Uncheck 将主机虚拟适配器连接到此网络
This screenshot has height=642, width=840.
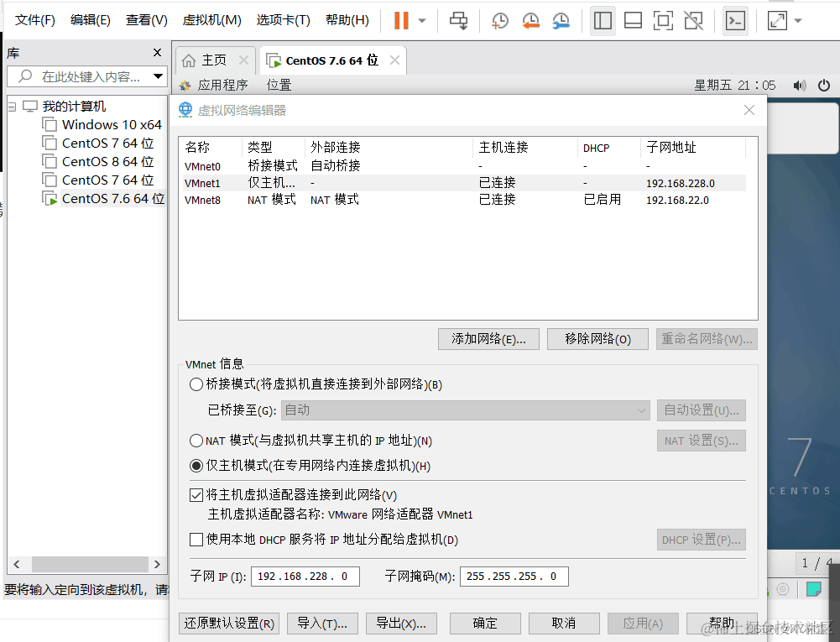pyautogui.click(x=196, y=495)
